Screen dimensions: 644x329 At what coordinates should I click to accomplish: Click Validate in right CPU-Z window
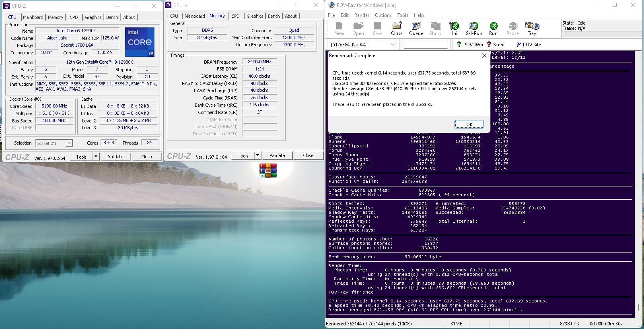pyautogui.click(x=277, y=155)
